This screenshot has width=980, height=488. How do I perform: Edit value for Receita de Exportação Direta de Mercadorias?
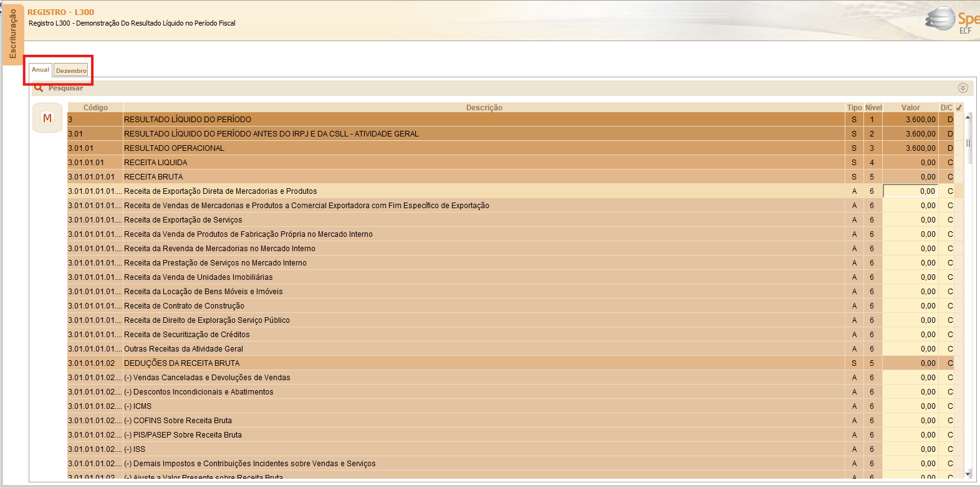(x=910, y=191)
